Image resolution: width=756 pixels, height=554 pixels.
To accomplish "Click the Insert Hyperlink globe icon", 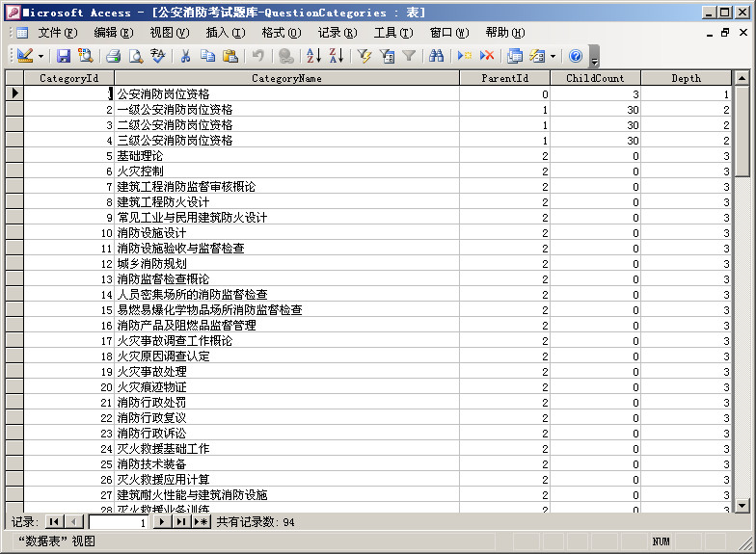I will [x=285, y=56].
